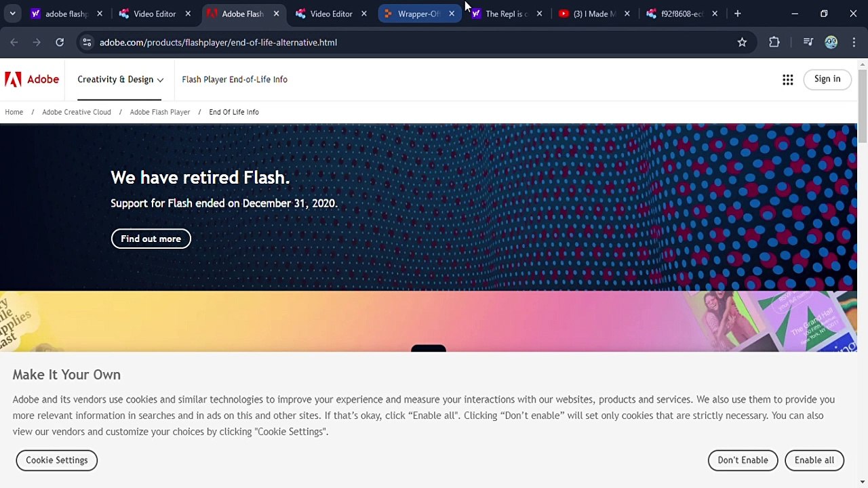Click the Find out more button
Screen dimensions: 868x488
pos(151,239)
